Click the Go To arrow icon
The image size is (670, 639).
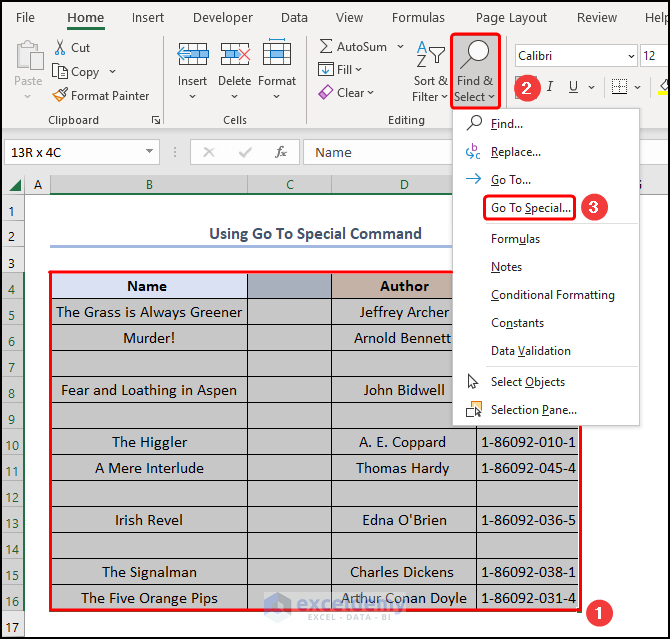(x=473, y=179)
